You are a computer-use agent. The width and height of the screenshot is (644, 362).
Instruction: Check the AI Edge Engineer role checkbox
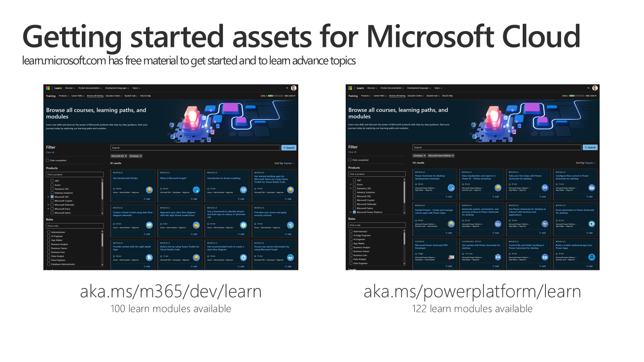(x=351, y=235)
